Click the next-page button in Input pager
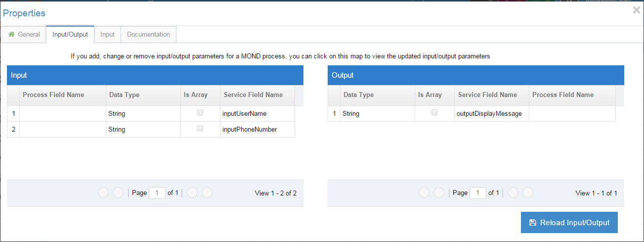 [x=192, y=193]
